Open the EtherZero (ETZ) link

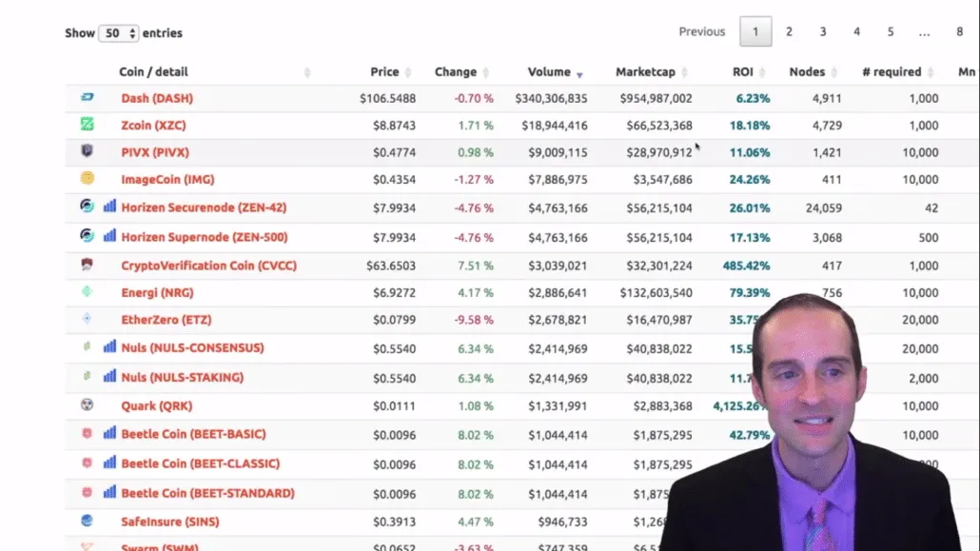point(167,320)
